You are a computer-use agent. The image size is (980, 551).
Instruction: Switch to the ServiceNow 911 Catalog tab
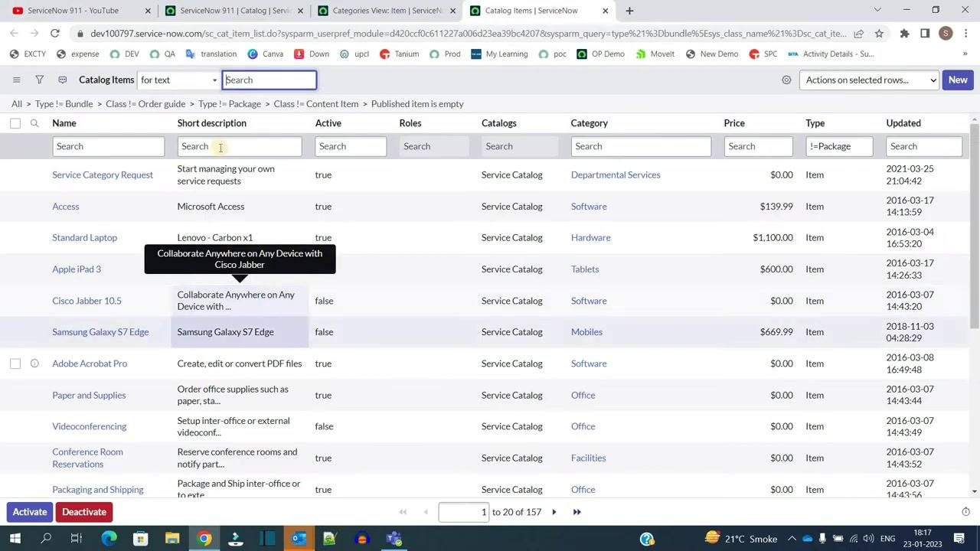(x=234, y=11)
